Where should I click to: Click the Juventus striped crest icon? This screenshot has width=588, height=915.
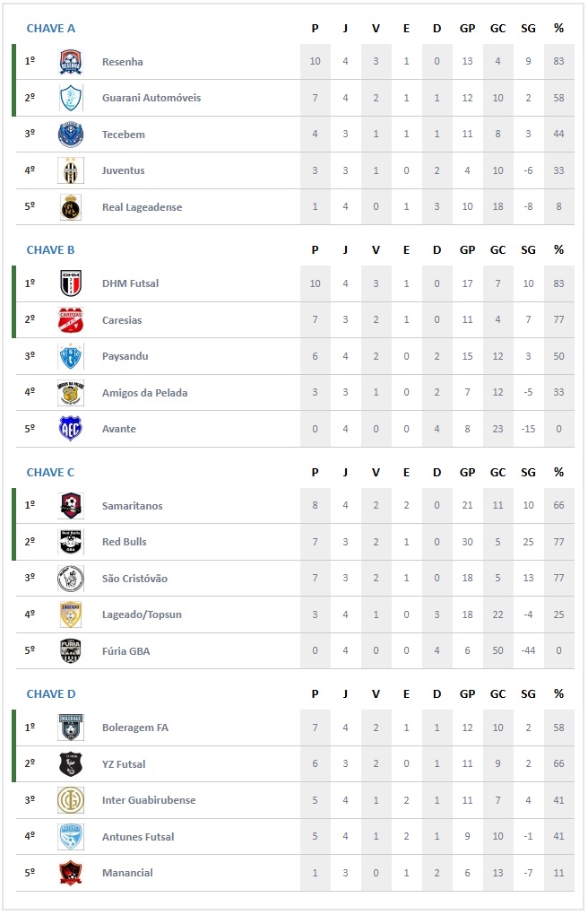71,170
